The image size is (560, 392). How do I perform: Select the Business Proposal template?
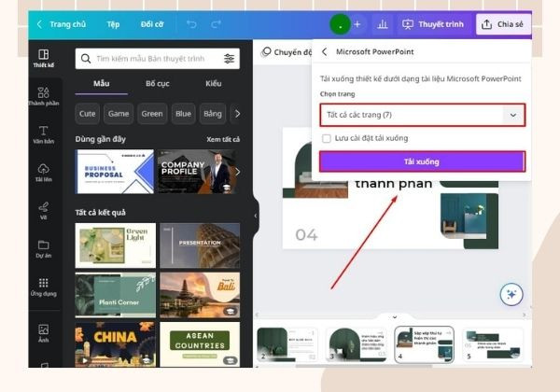pos(115,172)
